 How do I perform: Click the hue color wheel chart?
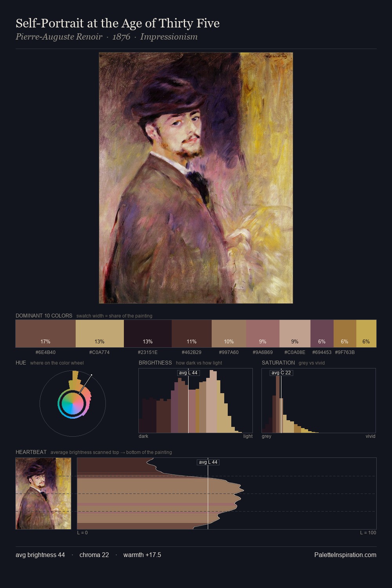[73, 403]
